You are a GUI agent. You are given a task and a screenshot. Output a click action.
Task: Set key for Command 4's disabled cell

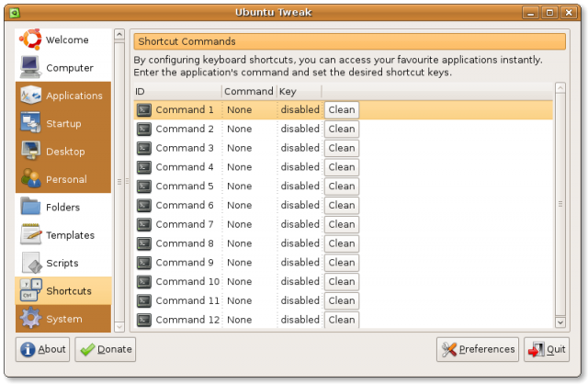[x=300, y=167]
